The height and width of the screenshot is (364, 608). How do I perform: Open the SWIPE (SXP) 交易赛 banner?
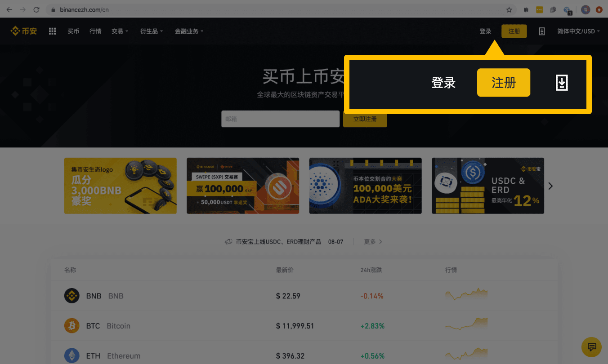[243, 186]
